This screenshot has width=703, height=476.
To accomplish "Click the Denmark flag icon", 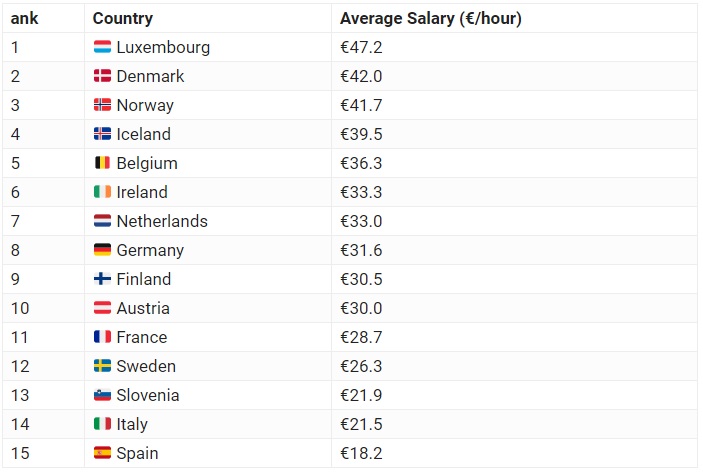I will [102, 76].
